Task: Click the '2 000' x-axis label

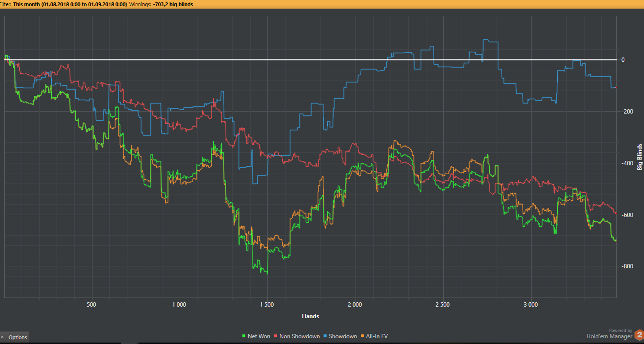Action: coord(355,305)
